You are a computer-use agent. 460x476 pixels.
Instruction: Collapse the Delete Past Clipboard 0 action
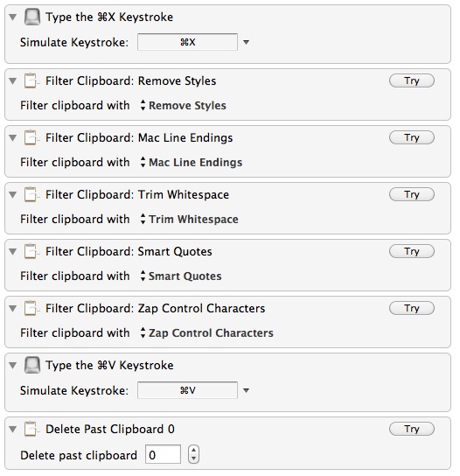[x=12, y=430]
